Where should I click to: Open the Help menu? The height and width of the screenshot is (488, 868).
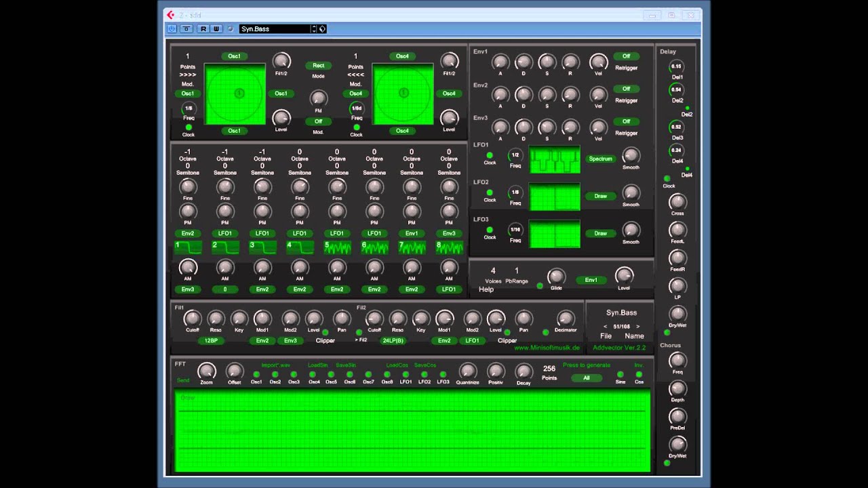486,289
